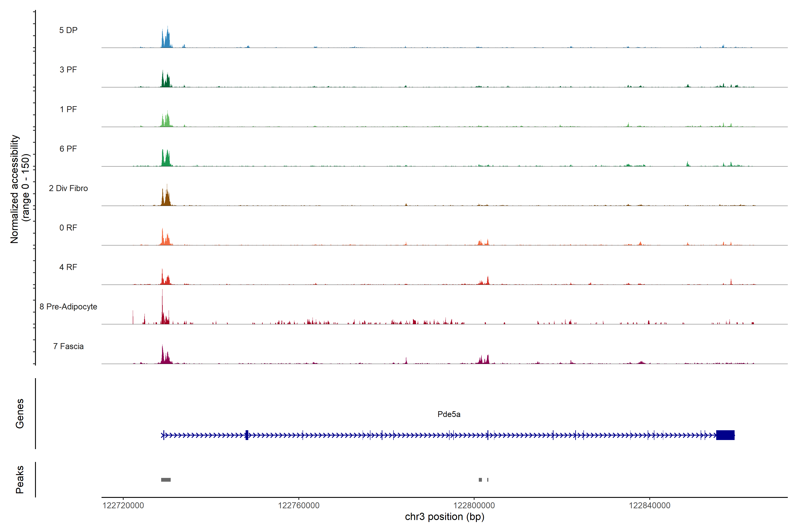Viewport: 798px width, 532px height.
Task: Click the leftmost gray peak bar
Action: (166, 480)
